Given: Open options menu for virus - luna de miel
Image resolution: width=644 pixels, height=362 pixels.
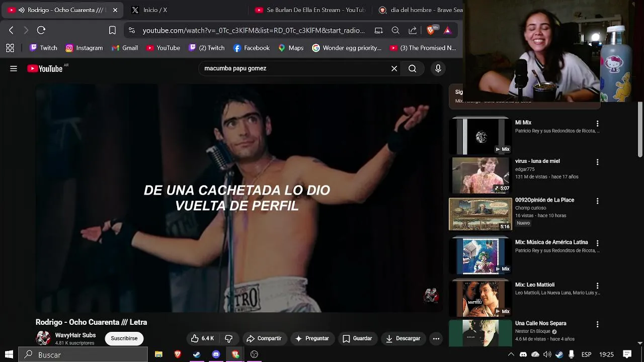Looking at the screenshot, I should 597,162.
